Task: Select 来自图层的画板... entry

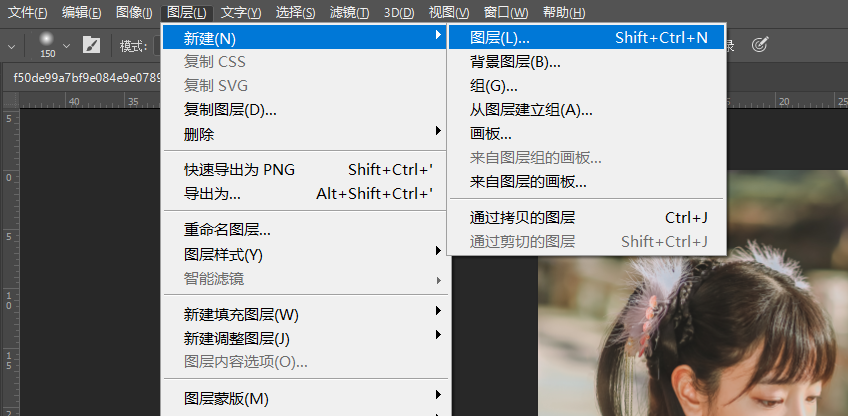Action: coord(586,182)
